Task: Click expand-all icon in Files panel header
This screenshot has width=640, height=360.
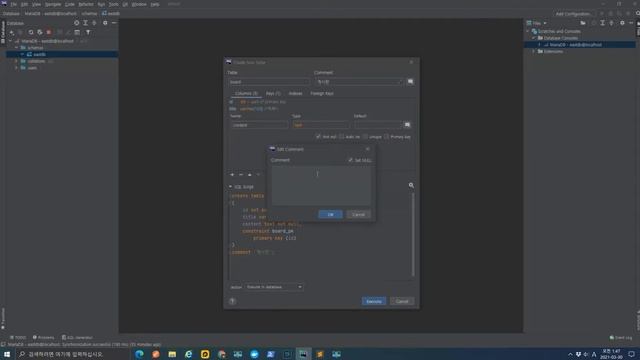Action: point(602,23)
